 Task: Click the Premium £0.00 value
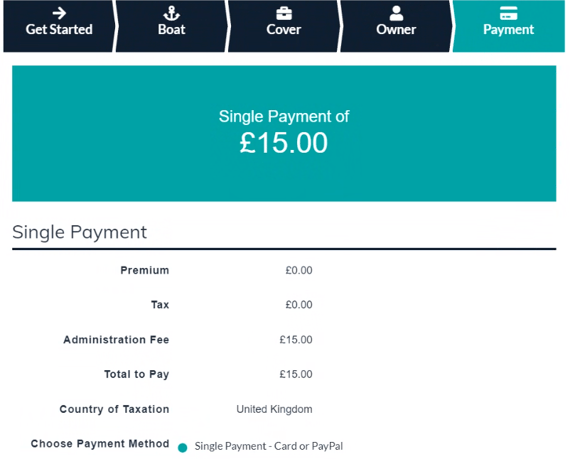pyautogui.click(x=299, y=270)
